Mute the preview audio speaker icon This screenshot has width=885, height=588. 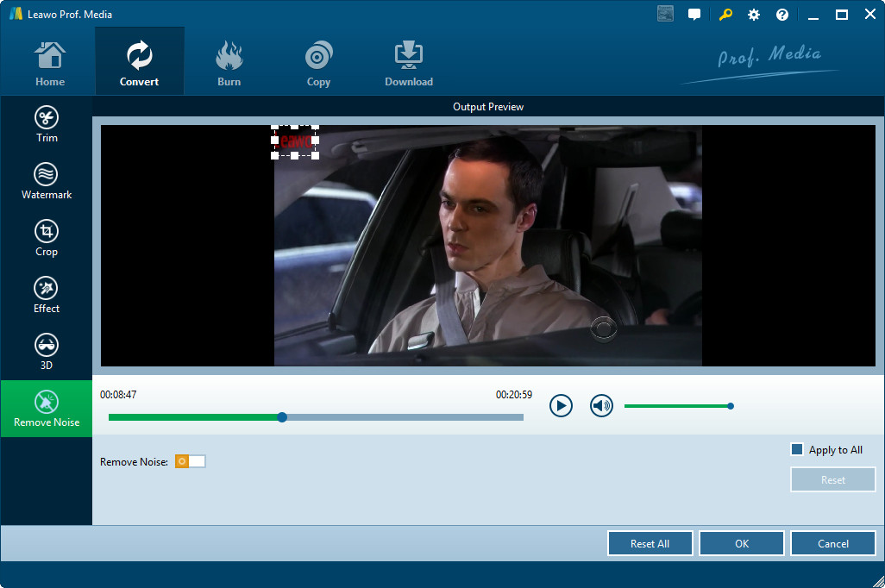601,406
